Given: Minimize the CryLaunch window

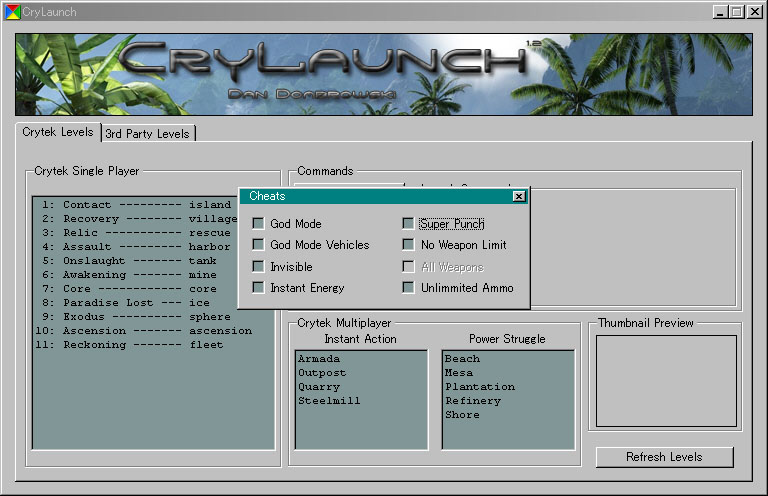Looking at the screenshot, I should [720, 12].
